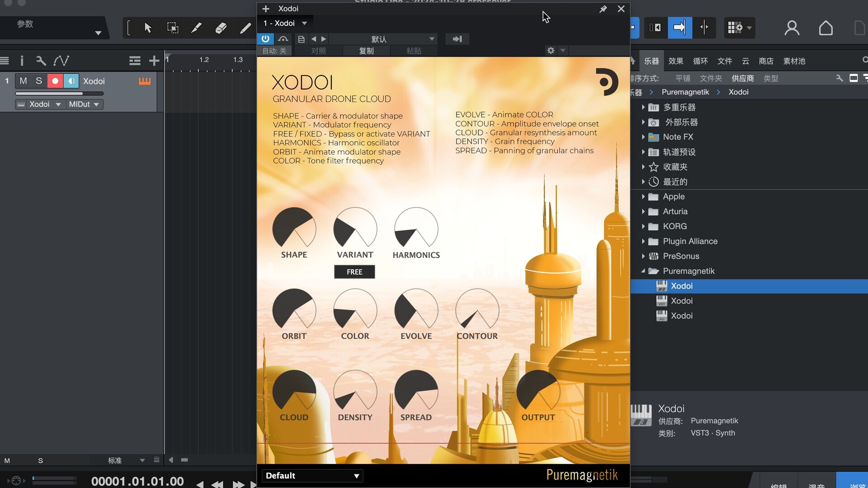The image size is (868, 488).
Task: Sort browser by 类型
Action: [x=771, y=78]
